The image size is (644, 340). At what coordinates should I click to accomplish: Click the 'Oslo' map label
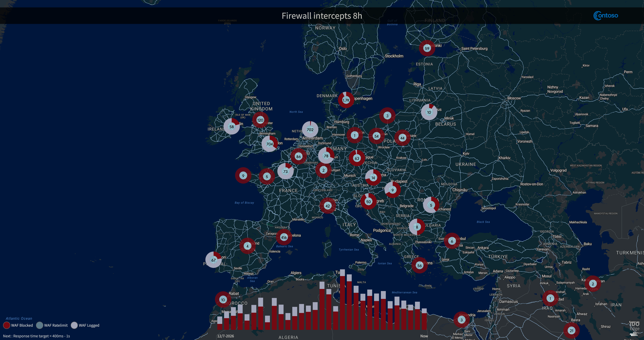[343, 49]
